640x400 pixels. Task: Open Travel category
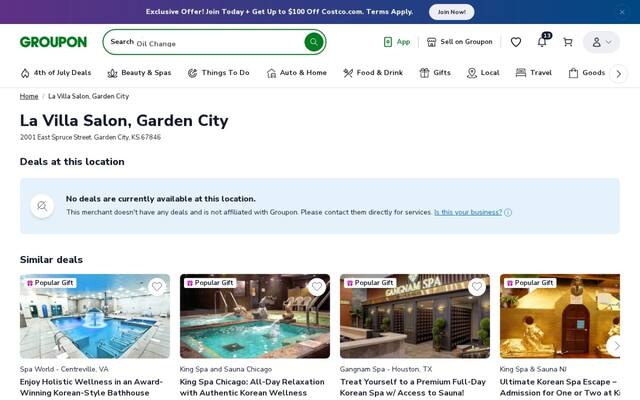(x=534, y=73)
